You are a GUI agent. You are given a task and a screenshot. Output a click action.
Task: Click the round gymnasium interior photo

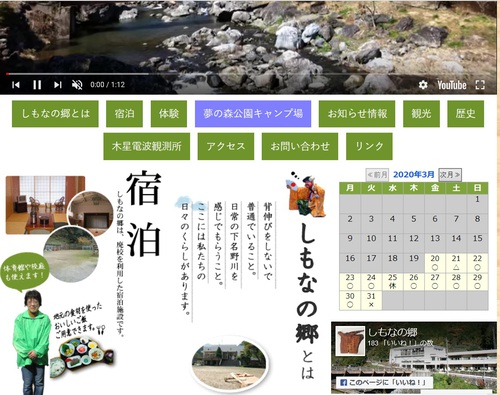(x=91, y=213)
